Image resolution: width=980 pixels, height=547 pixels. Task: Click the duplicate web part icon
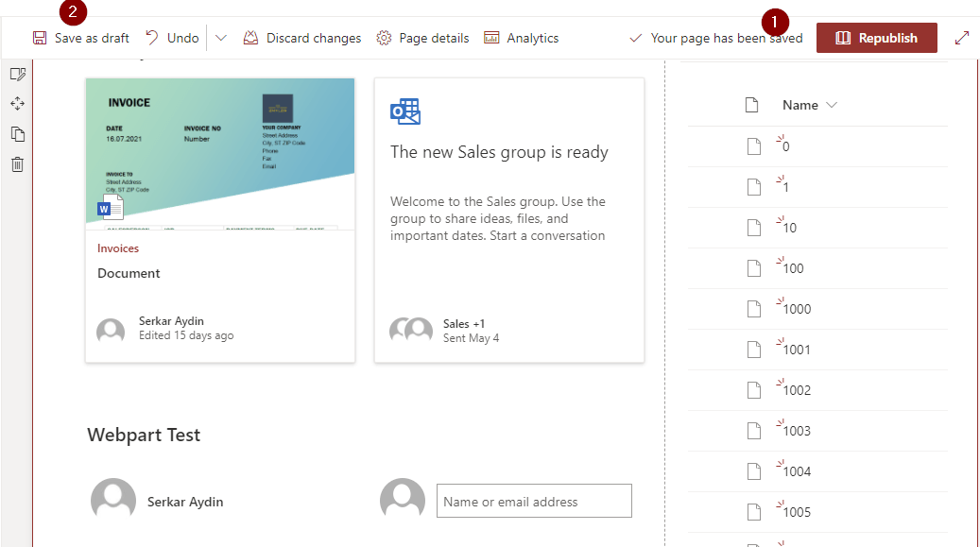17,134
